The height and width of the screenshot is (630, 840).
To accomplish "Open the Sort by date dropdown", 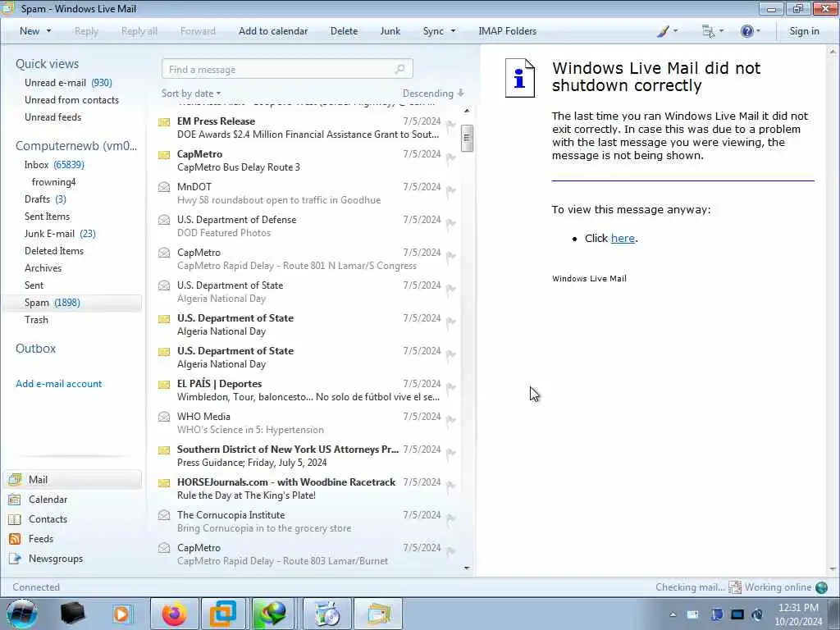I will coord(190,94).
